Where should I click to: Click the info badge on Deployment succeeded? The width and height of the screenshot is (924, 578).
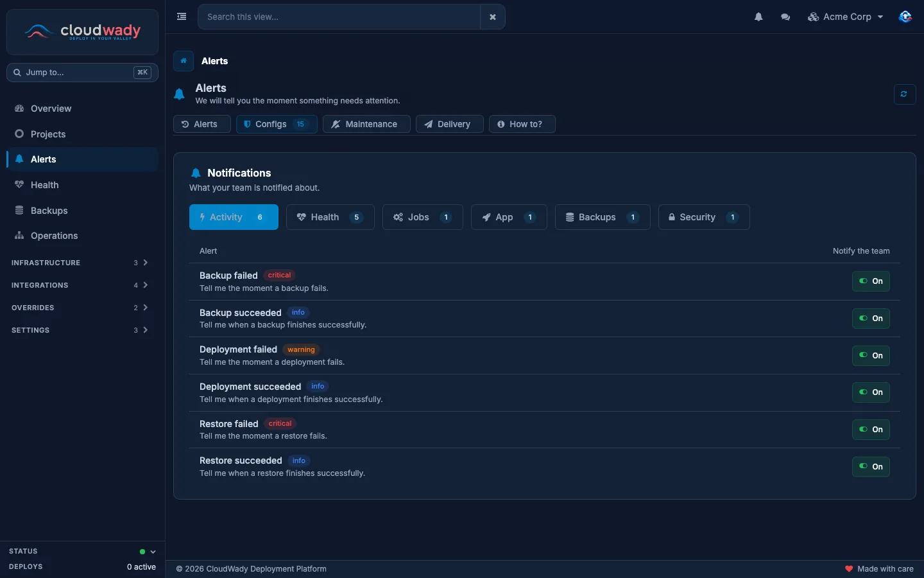318,387
